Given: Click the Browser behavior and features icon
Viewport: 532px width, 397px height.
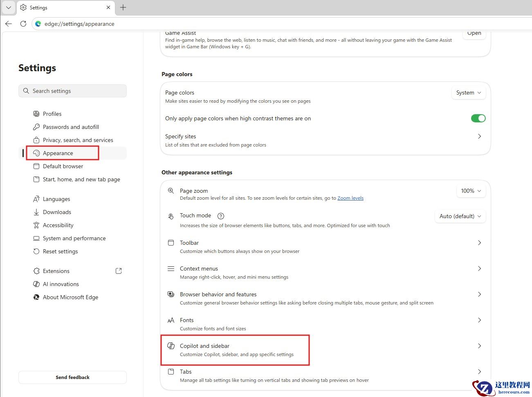Looking at the screenshot, I should [171, 294].
